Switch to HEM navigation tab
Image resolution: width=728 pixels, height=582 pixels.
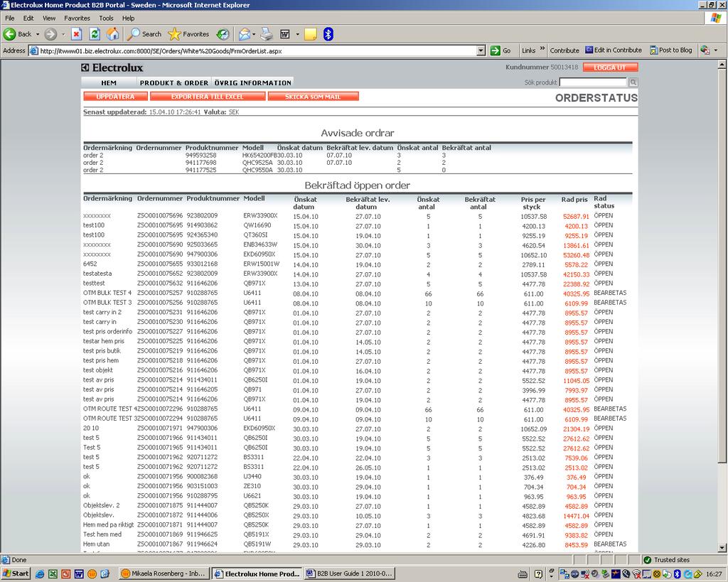click(109, 82)
